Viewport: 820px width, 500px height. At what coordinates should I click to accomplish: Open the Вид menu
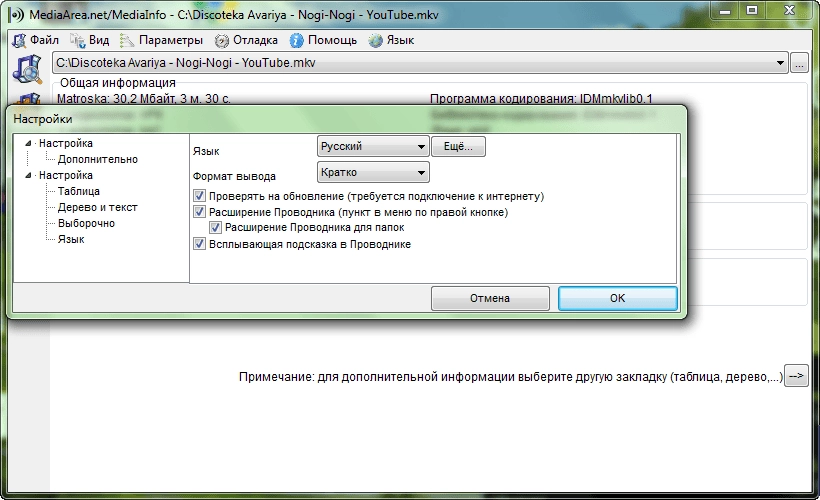point(99,40)
